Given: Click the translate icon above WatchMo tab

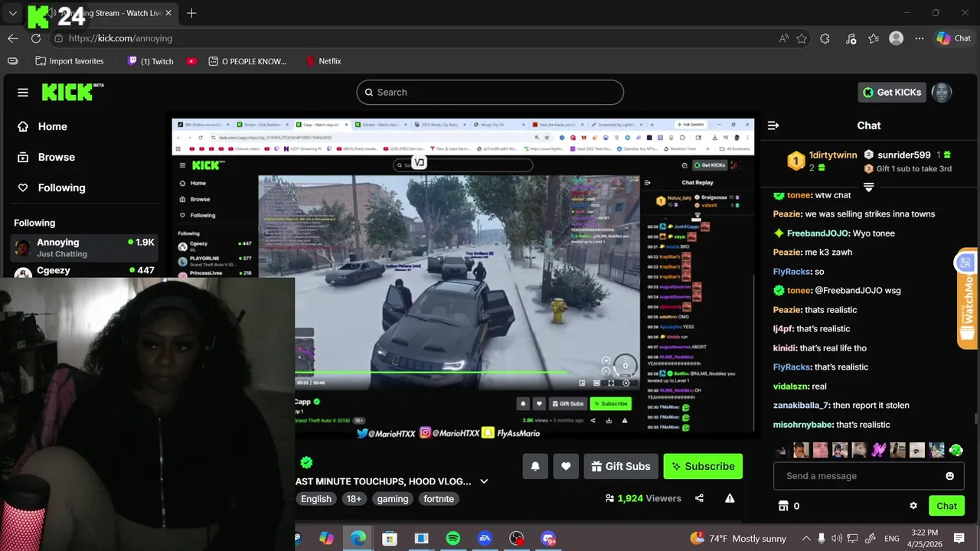Looking at the screenshot, I should pyautogui.click(x=965, y=263).
